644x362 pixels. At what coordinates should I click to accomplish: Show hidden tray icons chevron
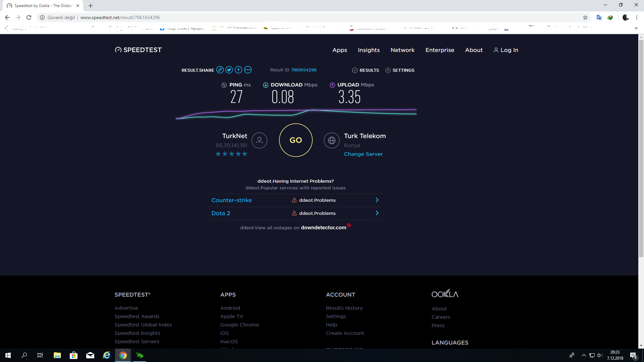(584, 355)
